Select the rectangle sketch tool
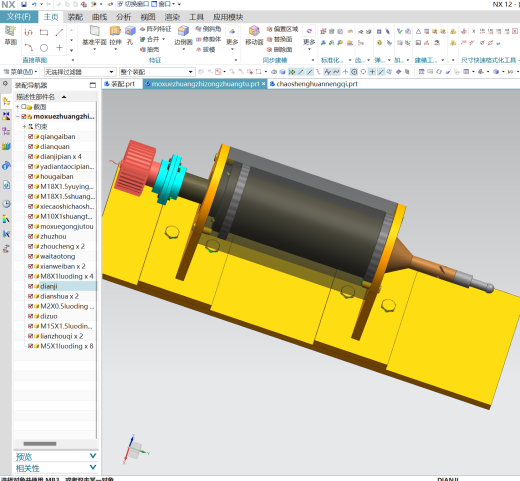Viewport: 520px width, 481px height. click(44, 32)
